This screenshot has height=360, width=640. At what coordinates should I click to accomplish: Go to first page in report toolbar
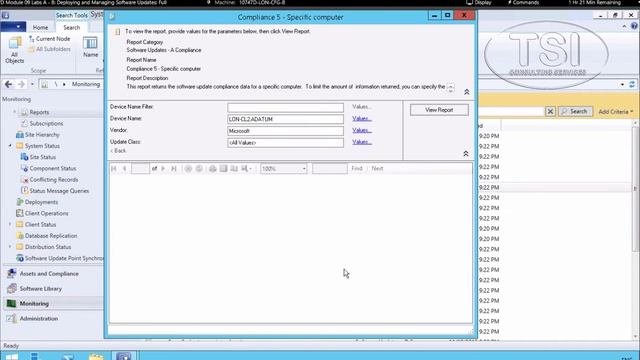click(114, 169)
